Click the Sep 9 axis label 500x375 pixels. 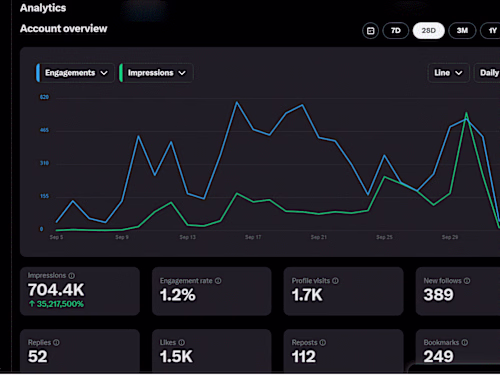(x=122, y=237)
